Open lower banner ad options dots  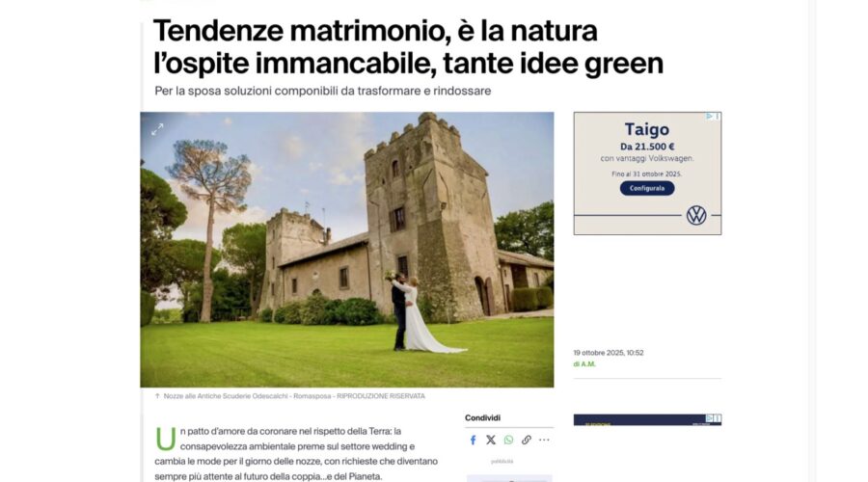[718, 418]
